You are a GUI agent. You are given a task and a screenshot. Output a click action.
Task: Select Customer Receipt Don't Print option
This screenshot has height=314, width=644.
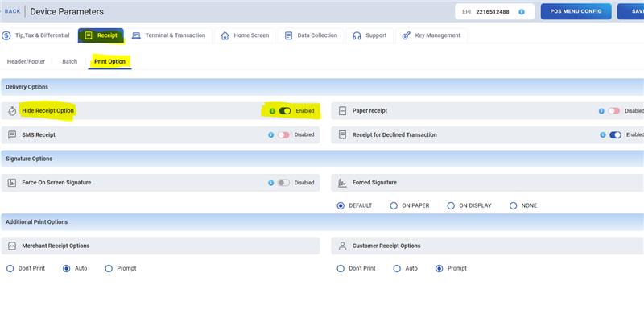tap(341, 268)
